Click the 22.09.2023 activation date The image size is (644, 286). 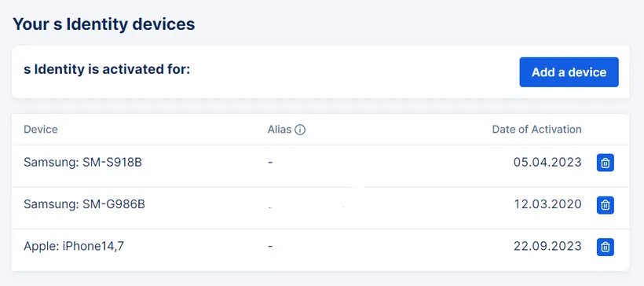click(x=547, y=246)
